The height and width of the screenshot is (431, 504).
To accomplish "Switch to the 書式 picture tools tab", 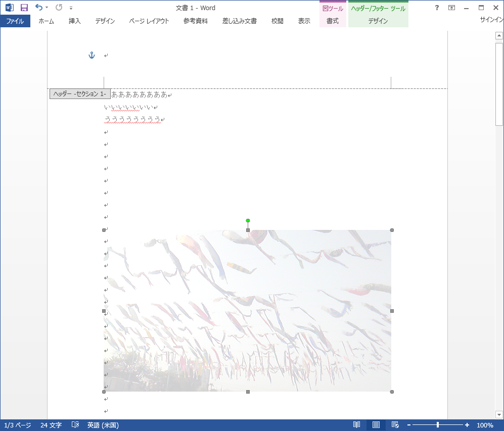I will 332,21.
